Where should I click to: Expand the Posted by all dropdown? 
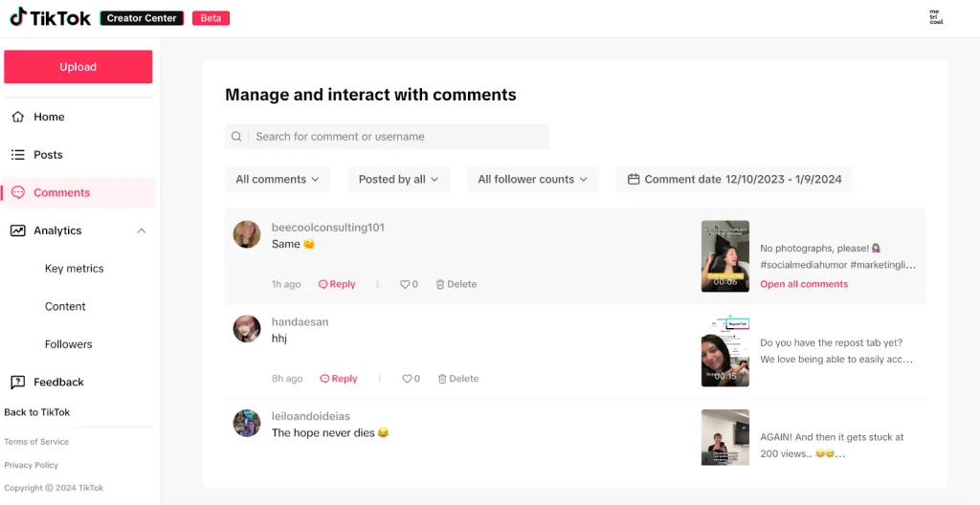(x=399, y=180)
